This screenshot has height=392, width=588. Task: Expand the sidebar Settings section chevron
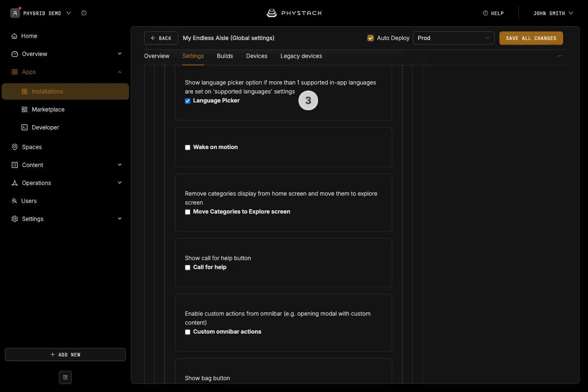tap(120, 219)
